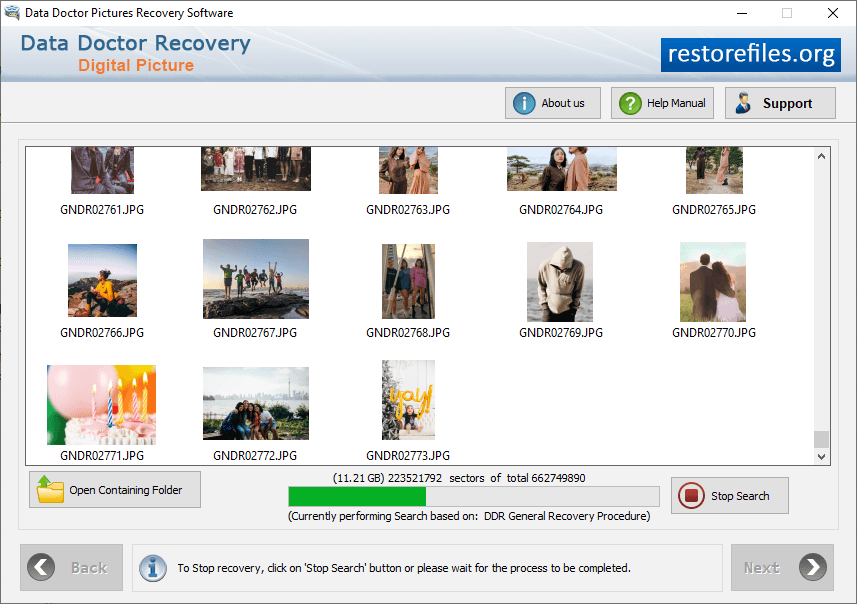This screenshot has height=604, width=857.
Task: Select the GNDR02771.JPG birthday cake photo
Action: point(101,405)
